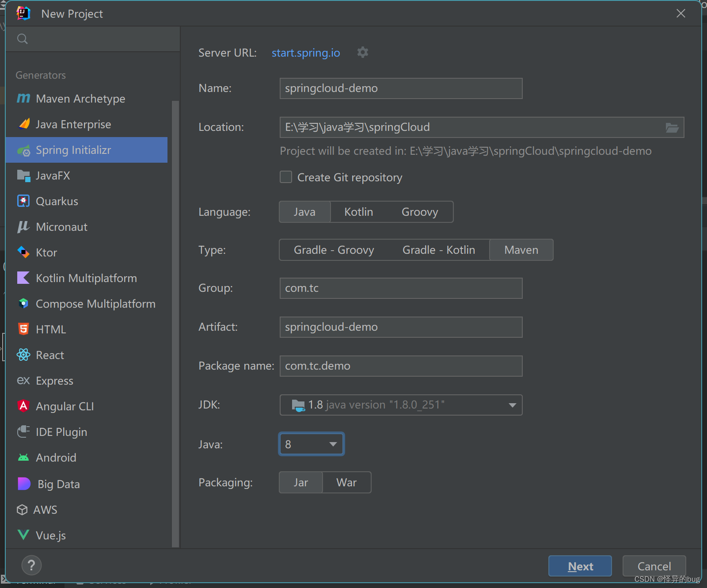This screenshot has height=588, width=707.
Task: Select Java as language
Action: pos(304,212)
